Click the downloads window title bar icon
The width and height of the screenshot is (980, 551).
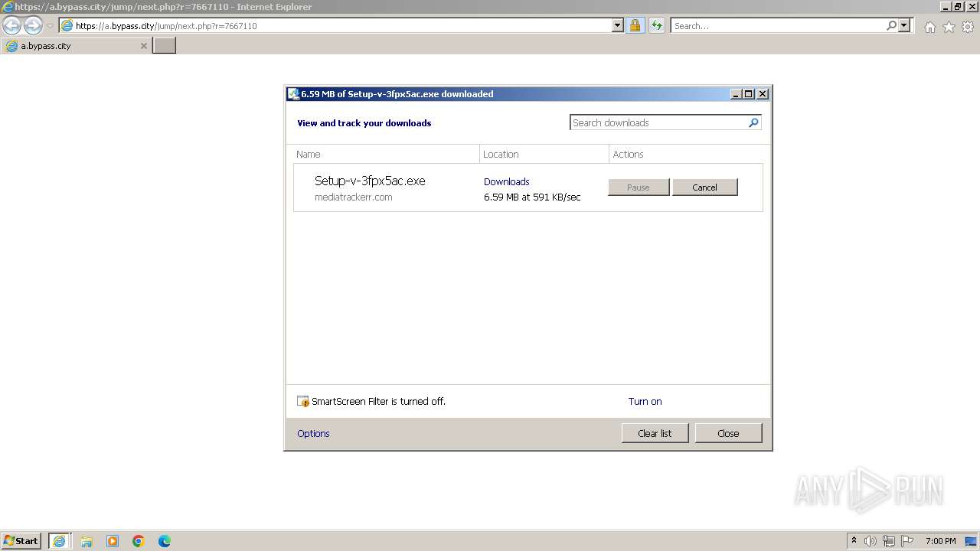point(292,94)
